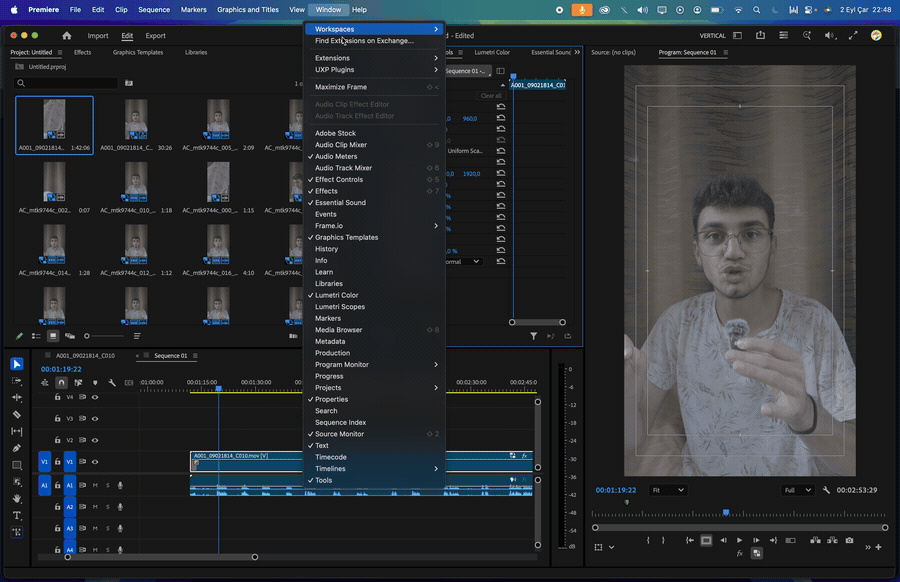Open timeline display settings wrench
The width and height of the screenshot is (900, 582).
[112, 382]
